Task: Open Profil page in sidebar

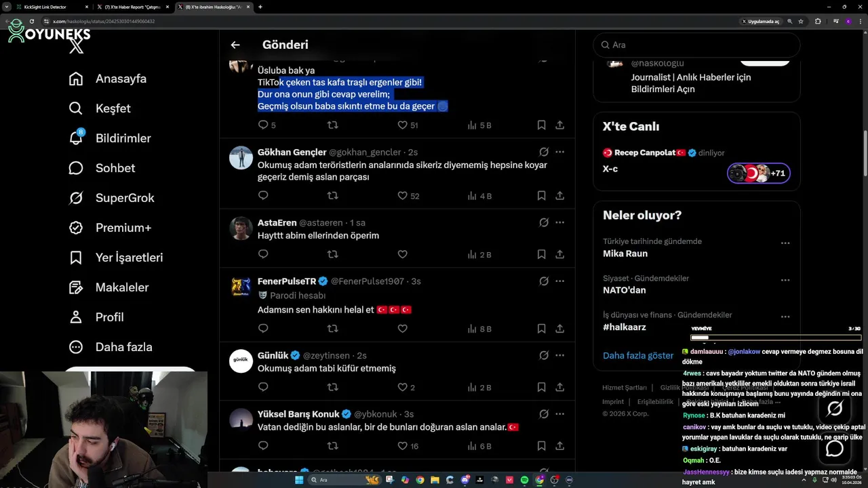Action: [96, 317]
